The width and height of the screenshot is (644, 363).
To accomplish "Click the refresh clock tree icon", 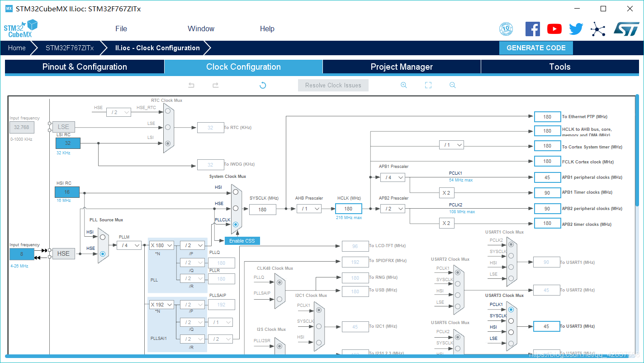I will coord(263,85).
